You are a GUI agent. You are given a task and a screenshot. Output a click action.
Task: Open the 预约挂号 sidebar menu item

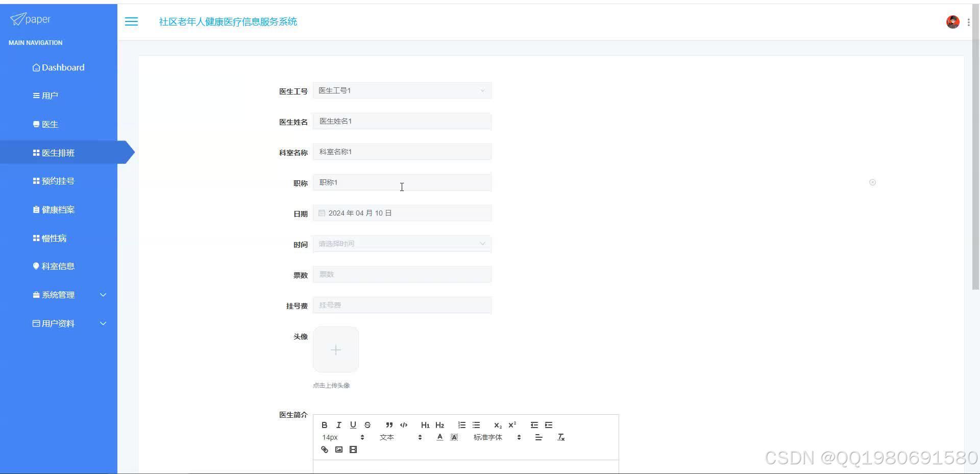(x=58, y=180)
